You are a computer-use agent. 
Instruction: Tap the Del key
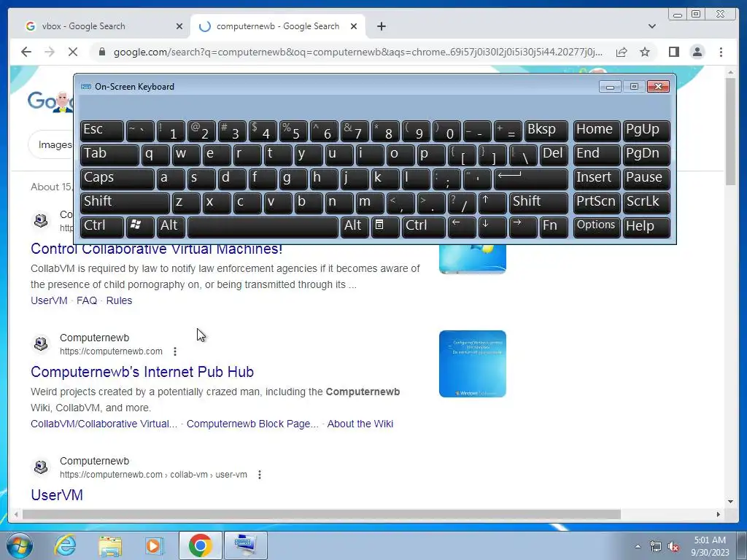coord(554,155)
